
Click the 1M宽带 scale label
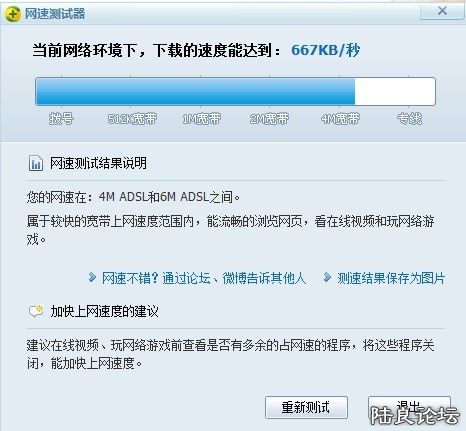point(202,119)
